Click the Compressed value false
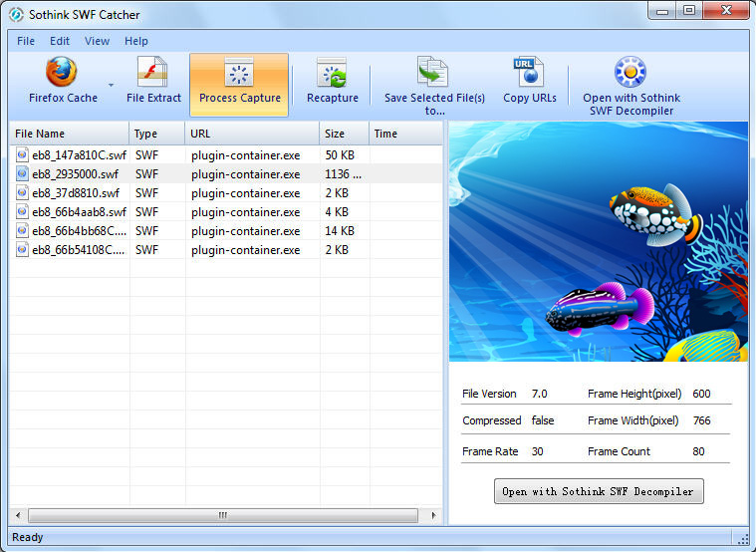Screen dimensions: 756x552 click(543, 420)
